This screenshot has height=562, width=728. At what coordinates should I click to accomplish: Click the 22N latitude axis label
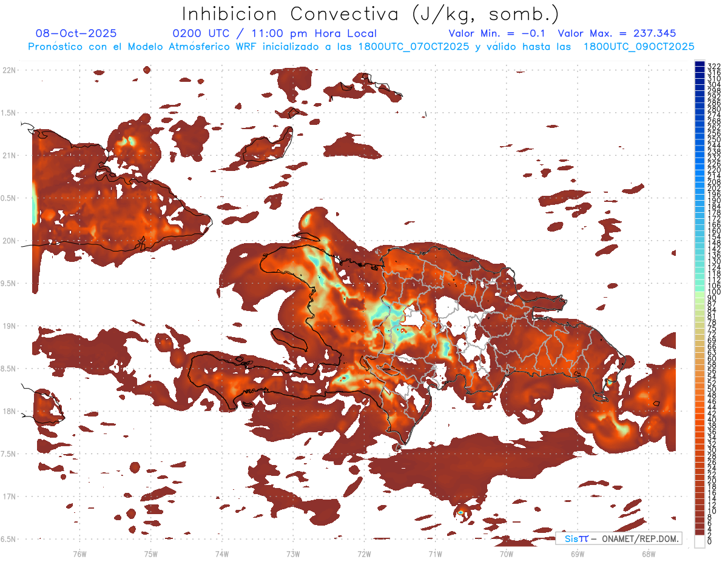pyautogui.click(x=9, y=70)
